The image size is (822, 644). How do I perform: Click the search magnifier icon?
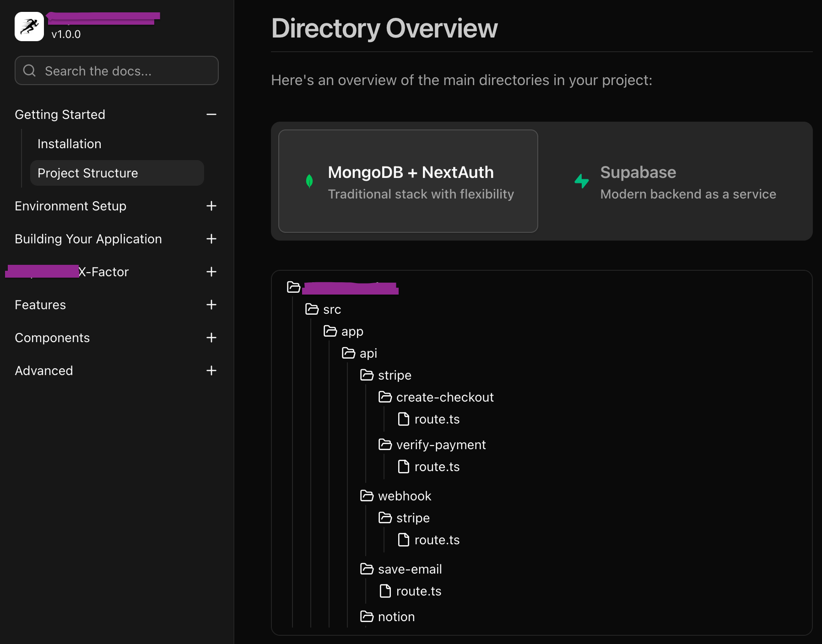[x=29, y=70]
